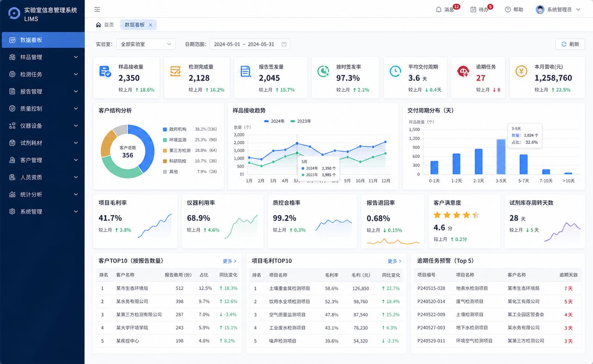This screenshot has height=364, width=593.
Task: Click the 统计分析 sidebar icon
Action: tap(12, 194)
